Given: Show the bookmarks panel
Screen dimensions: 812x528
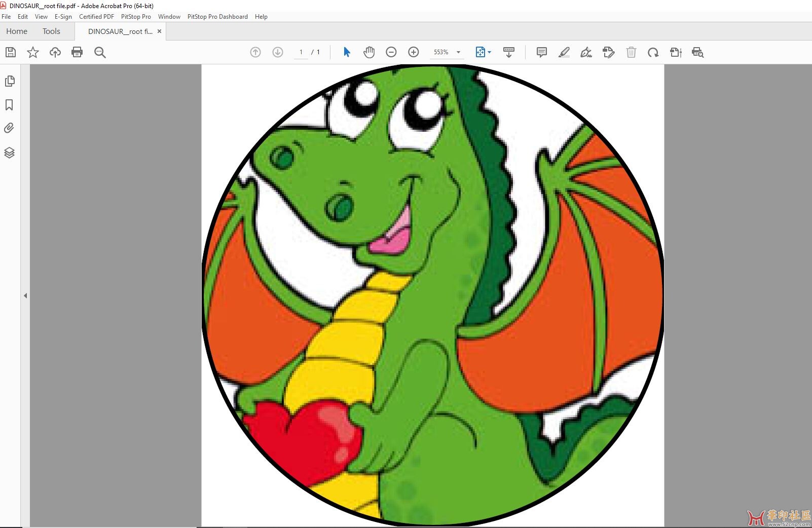Looking at the screenshot, I should coord(9,105).
